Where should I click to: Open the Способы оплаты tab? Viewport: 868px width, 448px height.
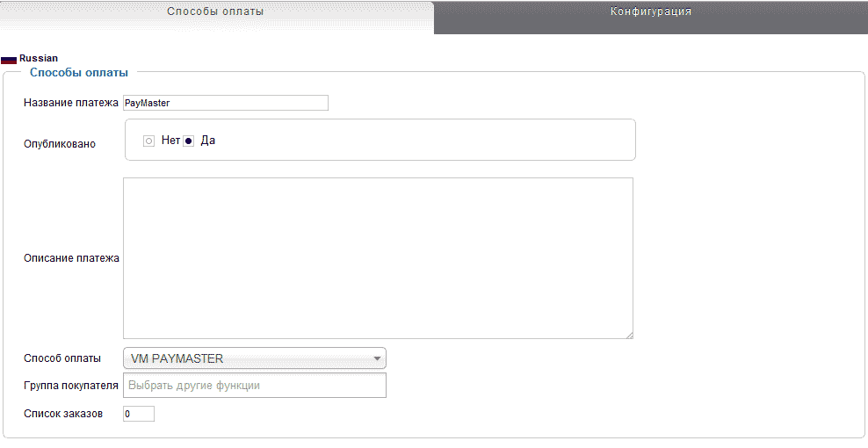(216, 12)
